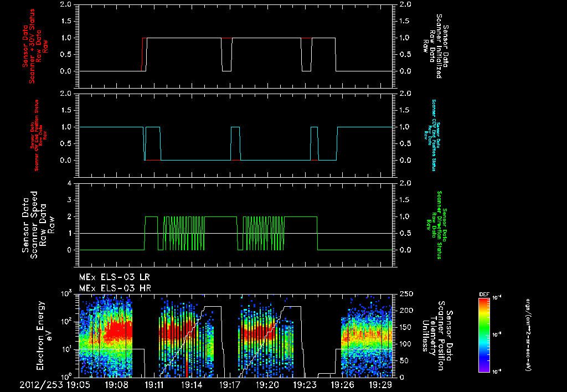Click the 4 tick on Scanner Speed axis
This screenshot has width=567, height=392.
point(69,184)
